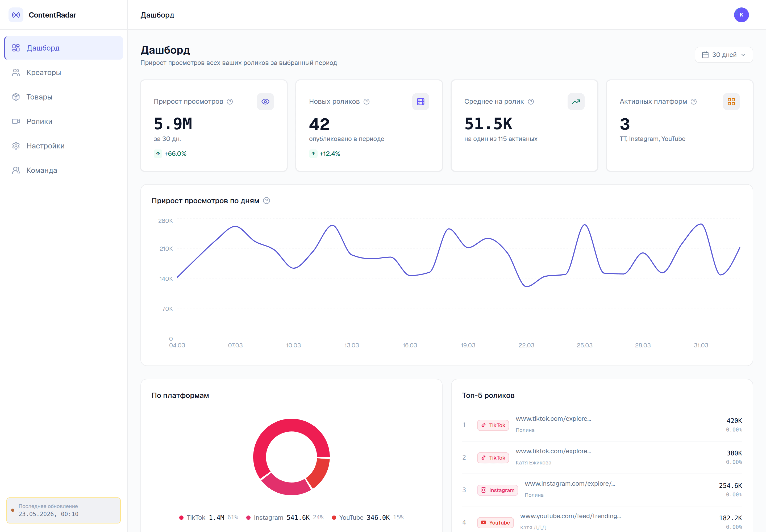Click the TikTok legend entry 1.4M
The height and width of the screenshot is (532, 766).
pyautogui.click(x=209, y=517)
